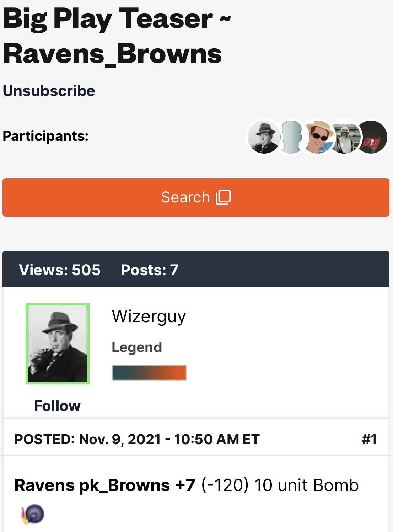Click the Views: 505 counter

click(60, 270)
